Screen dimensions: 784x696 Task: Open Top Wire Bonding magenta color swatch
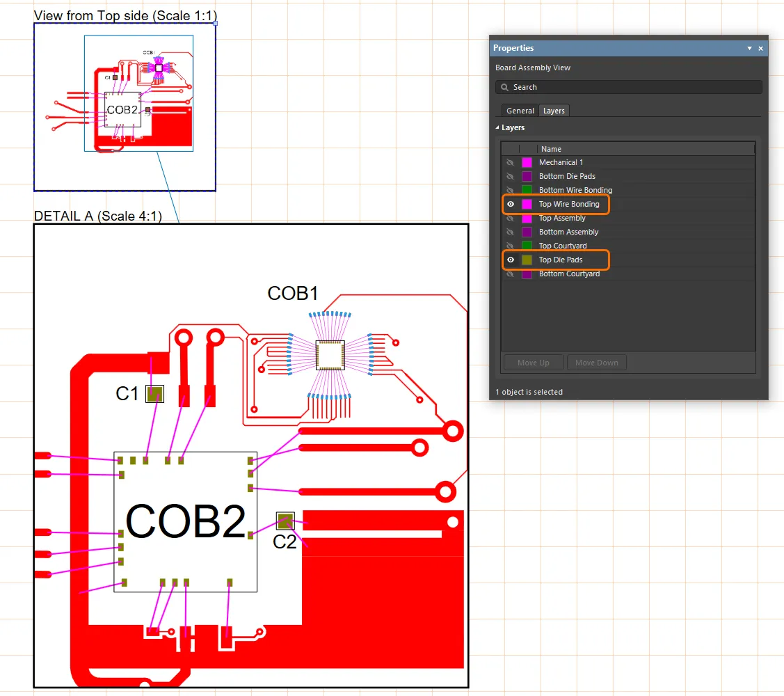click(x=527, y=204)
